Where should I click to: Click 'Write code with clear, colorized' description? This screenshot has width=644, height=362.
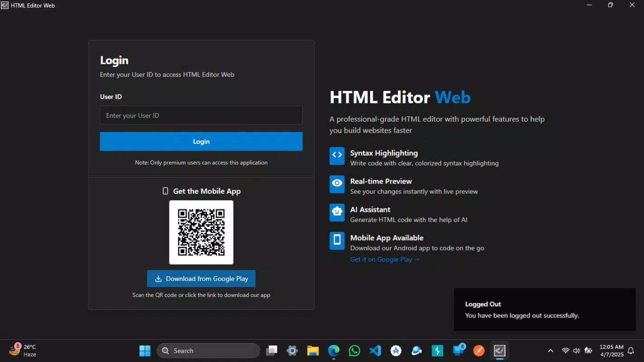coord(425,163)
